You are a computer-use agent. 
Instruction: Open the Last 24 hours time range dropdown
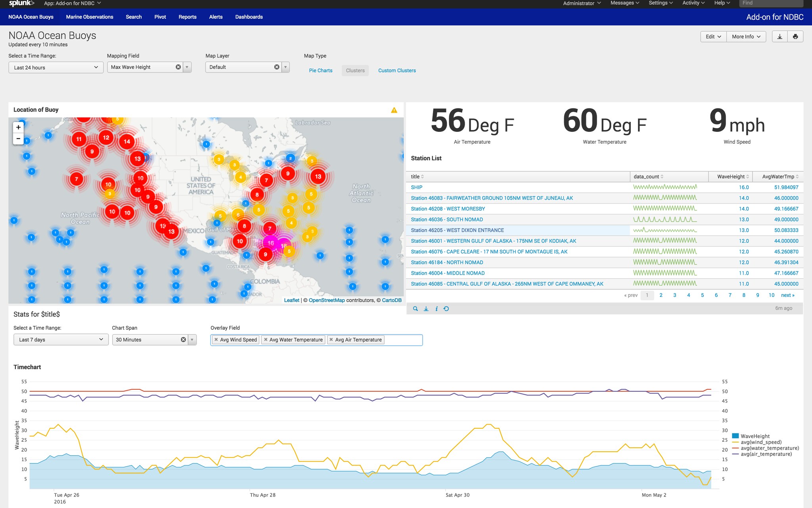point(56,67)
